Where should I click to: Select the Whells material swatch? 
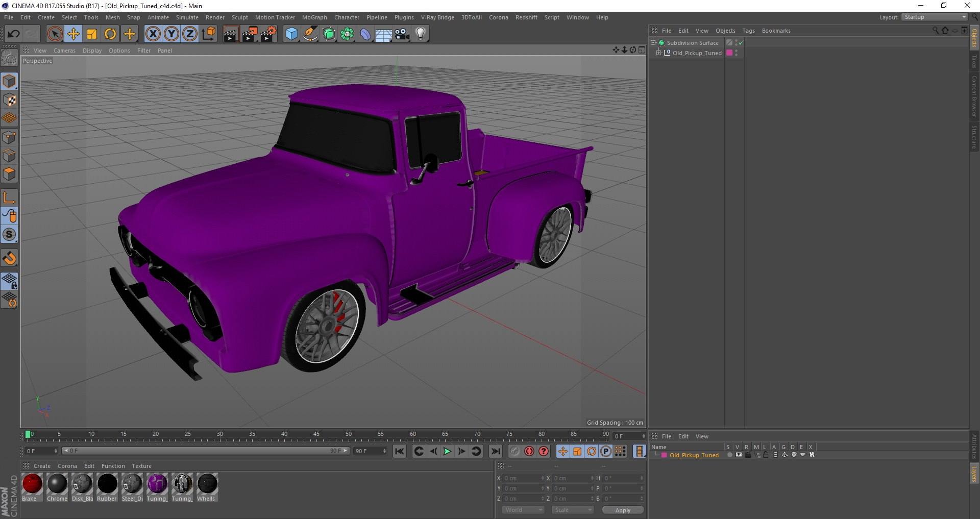207,487
